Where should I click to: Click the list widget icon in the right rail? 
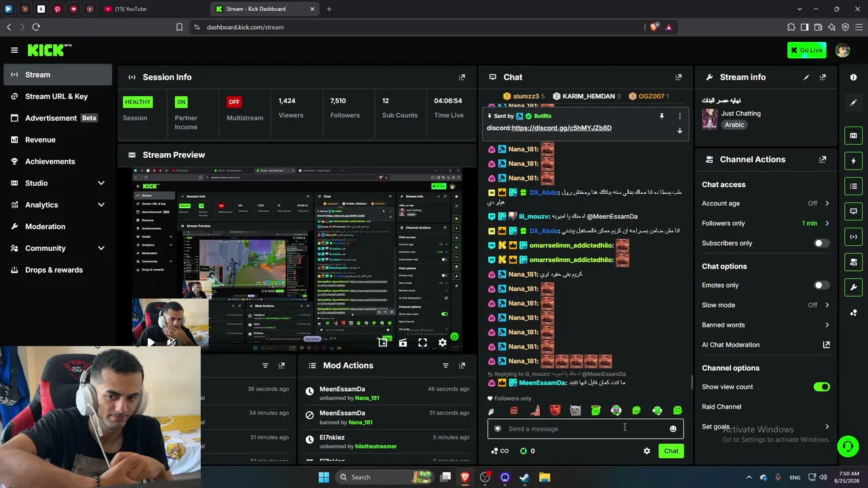853,186
